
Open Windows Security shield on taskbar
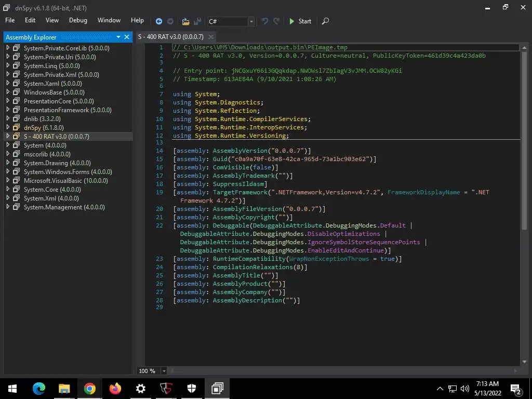192,389
